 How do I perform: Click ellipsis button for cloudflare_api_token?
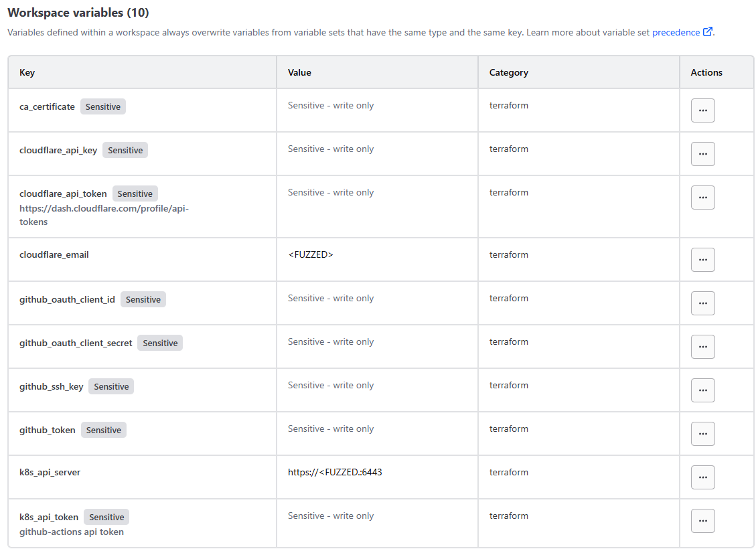702,198
